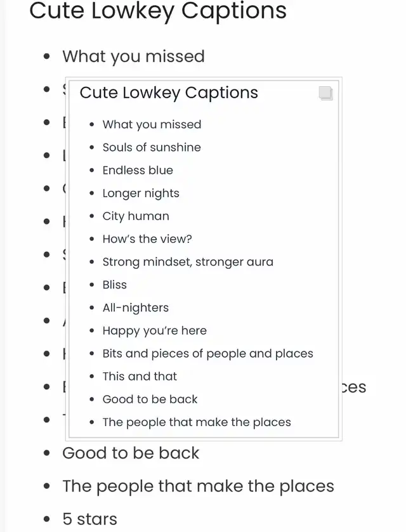This screenshot has width=406, height=532.
Task: Click "Good to be back" in the large page list
Action: pyautogui.click(x=131, y=453)
